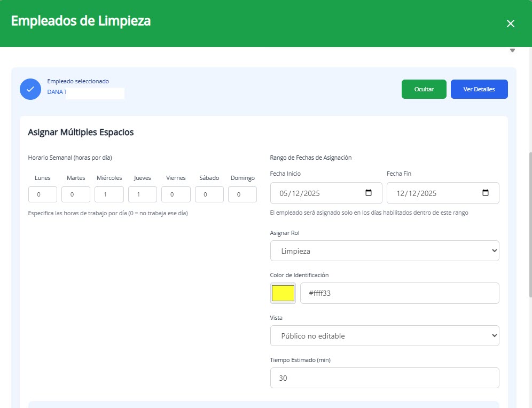Click the Miércoles hours input

109,194
